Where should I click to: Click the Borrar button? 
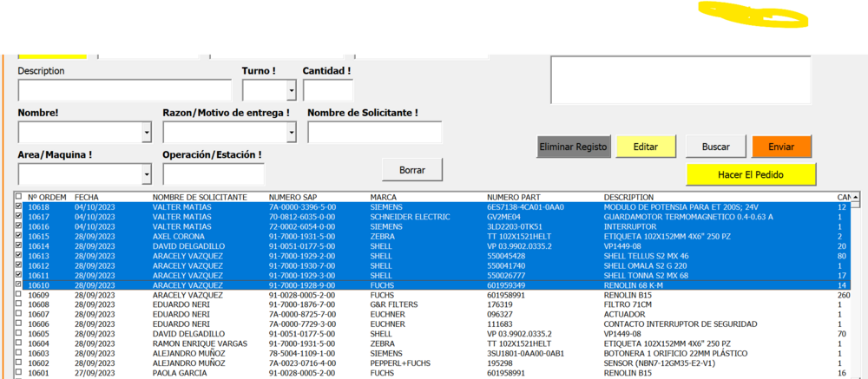(412, 170)
